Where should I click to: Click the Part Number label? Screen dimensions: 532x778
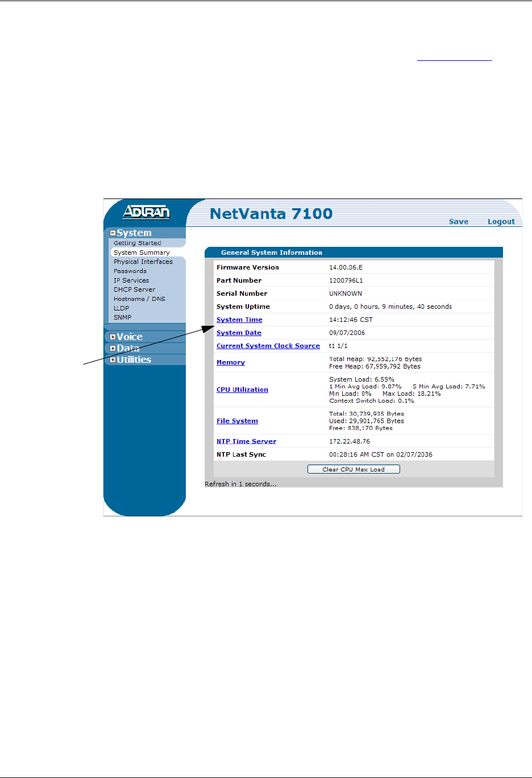click(x=239, y=280)
